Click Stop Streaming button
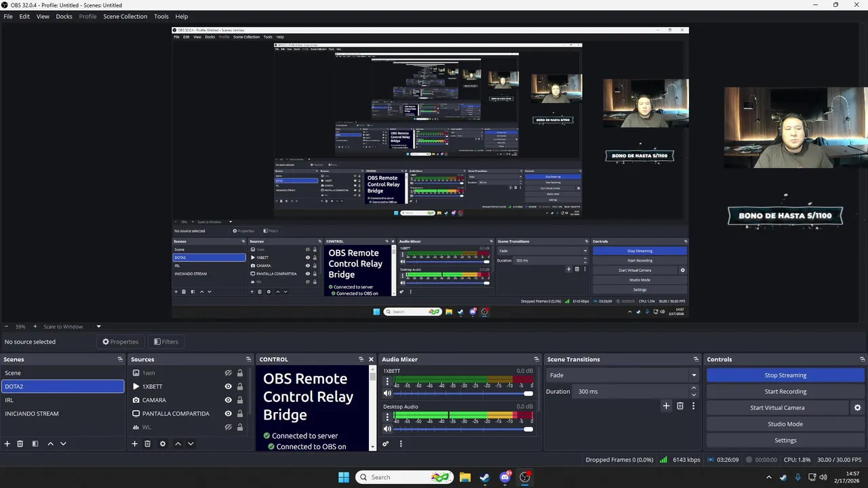This screenshot has width=868, height=488. pyautogui.click(x=785, y=375)
